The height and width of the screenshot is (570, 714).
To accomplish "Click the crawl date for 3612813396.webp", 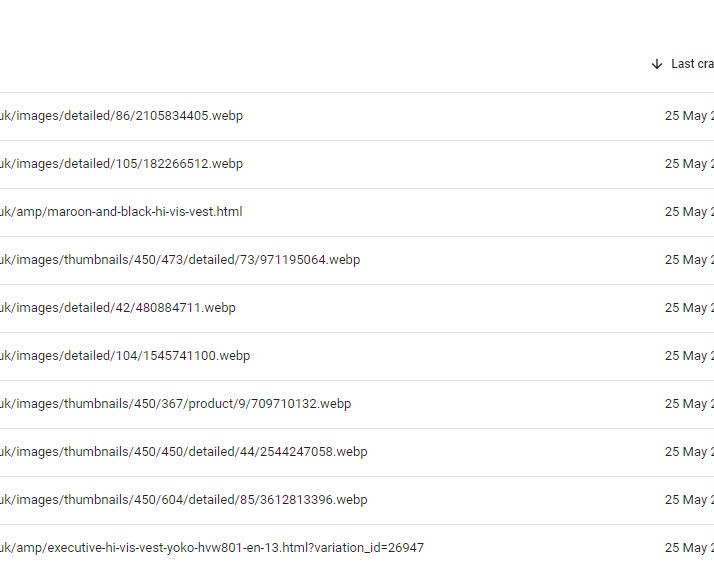I will pyautogui.click(x=689, y=500).
